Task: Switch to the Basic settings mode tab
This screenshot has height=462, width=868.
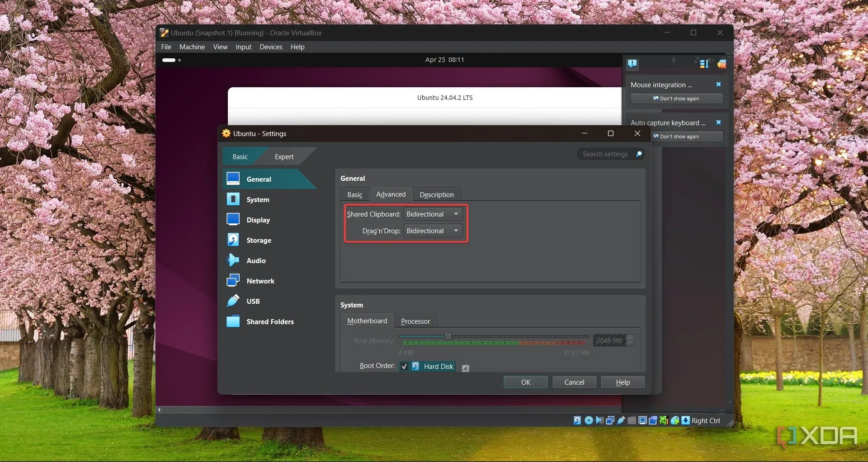Action: 240,157
